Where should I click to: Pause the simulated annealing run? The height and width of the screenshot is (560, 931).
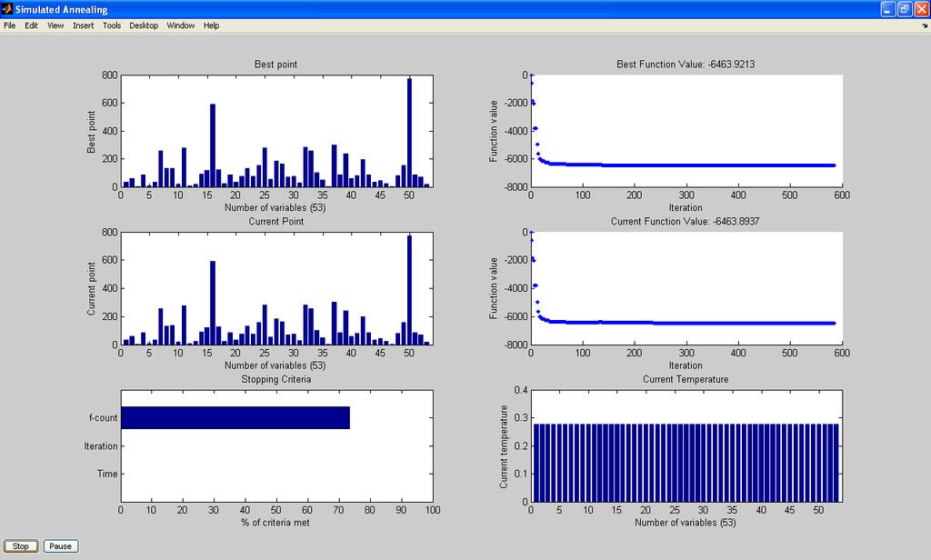[61, 546]
